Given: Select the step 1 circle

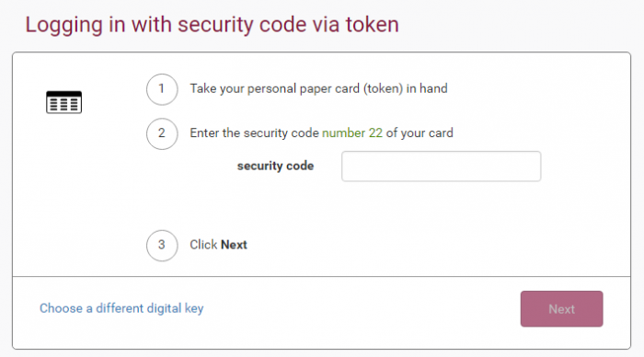Looking at the screenshot, I should pyautogui.click(x=162, y=89).
